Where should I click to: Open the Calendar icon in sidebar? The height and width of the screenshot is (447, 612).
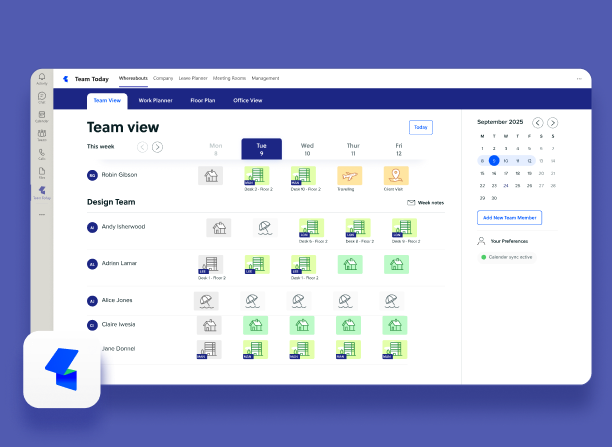click(x=42, y=116)
